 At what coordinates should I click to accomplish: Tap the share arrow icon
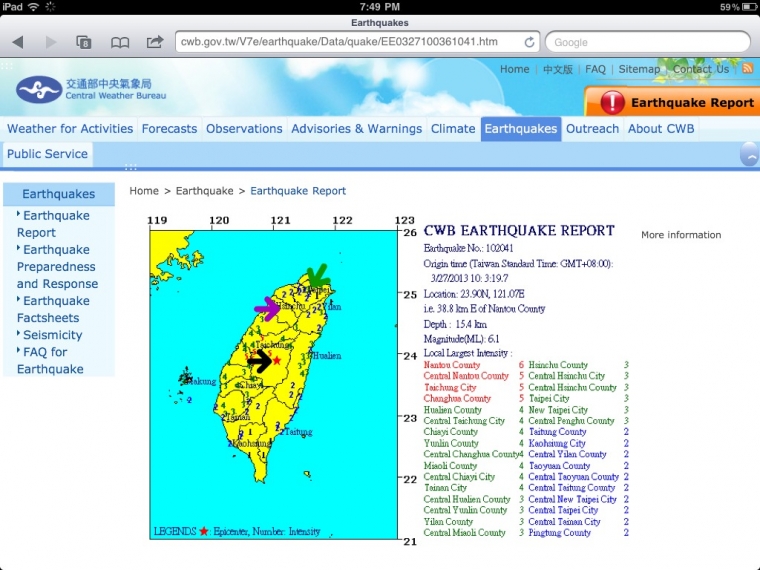(x=155, y=42)
